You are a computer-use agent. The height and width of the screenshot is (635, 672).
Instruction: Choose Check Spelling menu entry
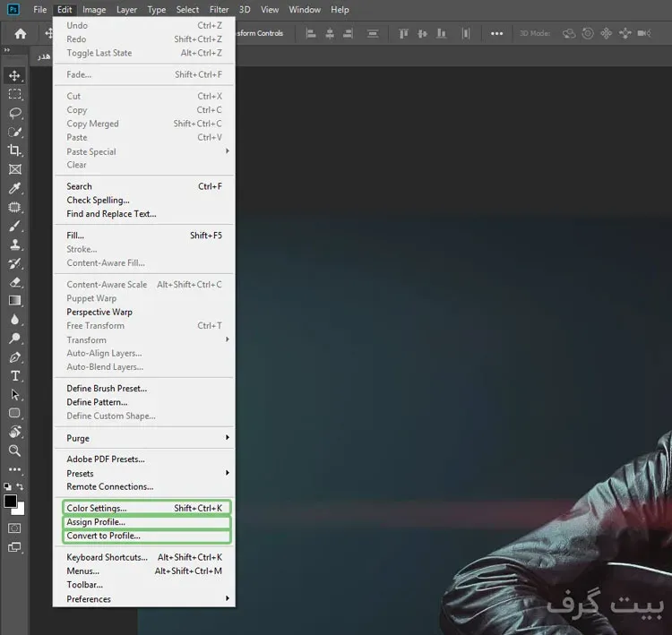point(144,200)
